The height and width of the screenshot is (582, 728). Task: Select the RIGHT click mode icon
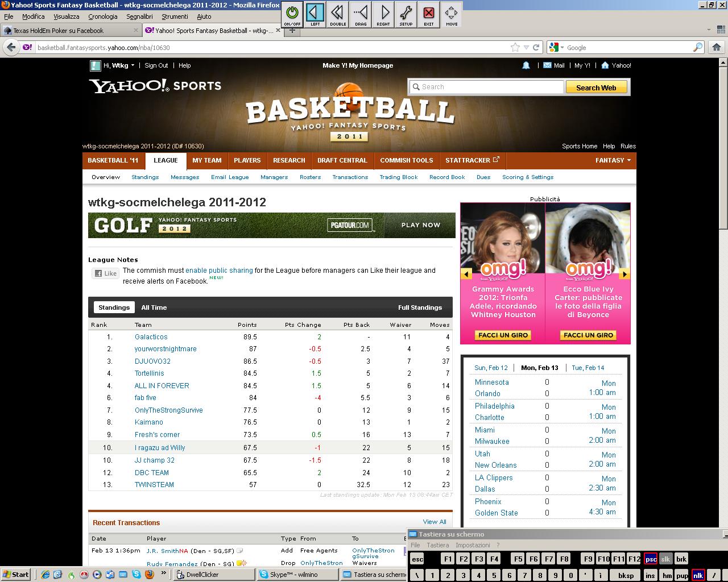tap(383, 13)
